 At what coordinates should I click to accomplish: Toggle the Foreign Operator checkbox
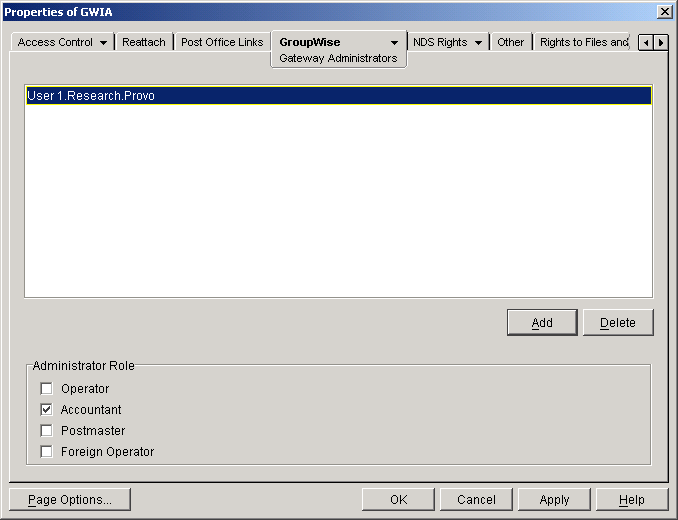tap(46, 452)
